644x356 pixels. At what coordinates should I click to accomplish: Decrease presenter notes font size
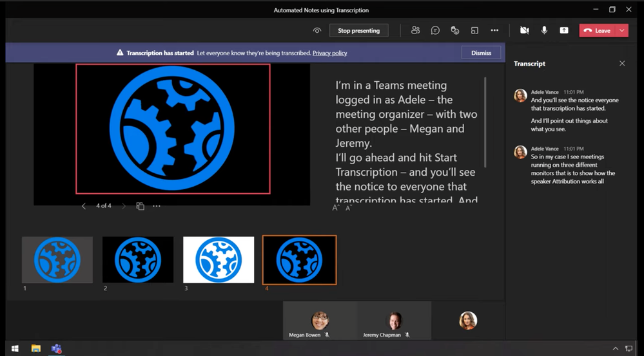(x=349, y=209)
